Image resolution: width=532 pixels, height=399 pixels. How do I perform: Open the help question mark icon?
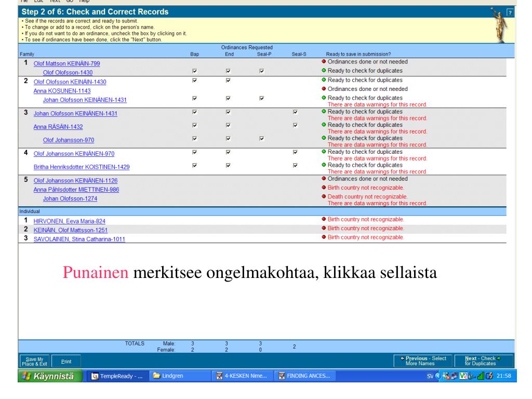510,12
